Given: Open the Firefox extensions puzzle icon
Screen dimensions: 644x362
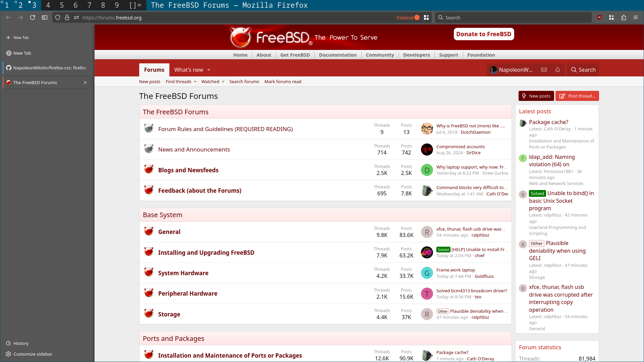Looking at the screenshot, I should [624, 17].
